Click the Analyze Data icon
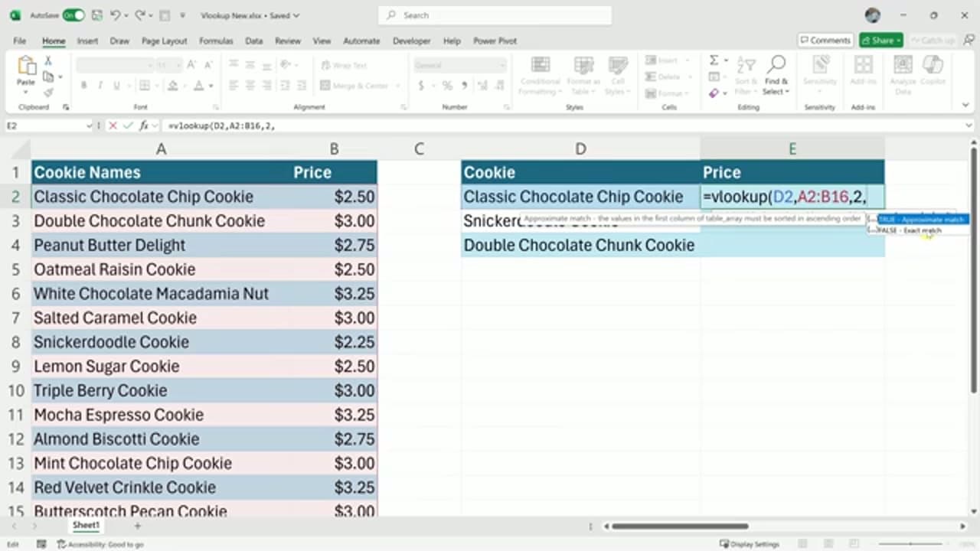This screenshot has width=980, height=551. [x=903, y=74]
